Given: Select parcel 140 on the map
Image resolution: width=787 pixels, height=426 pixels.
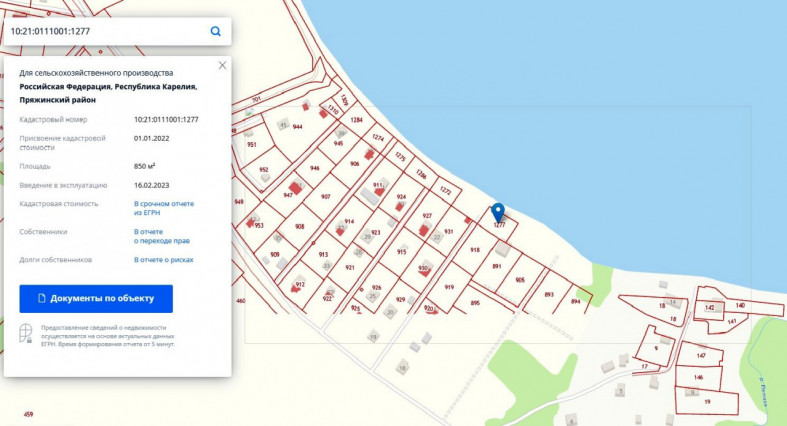Looking at the screenshot, I should tap(740, 304).
